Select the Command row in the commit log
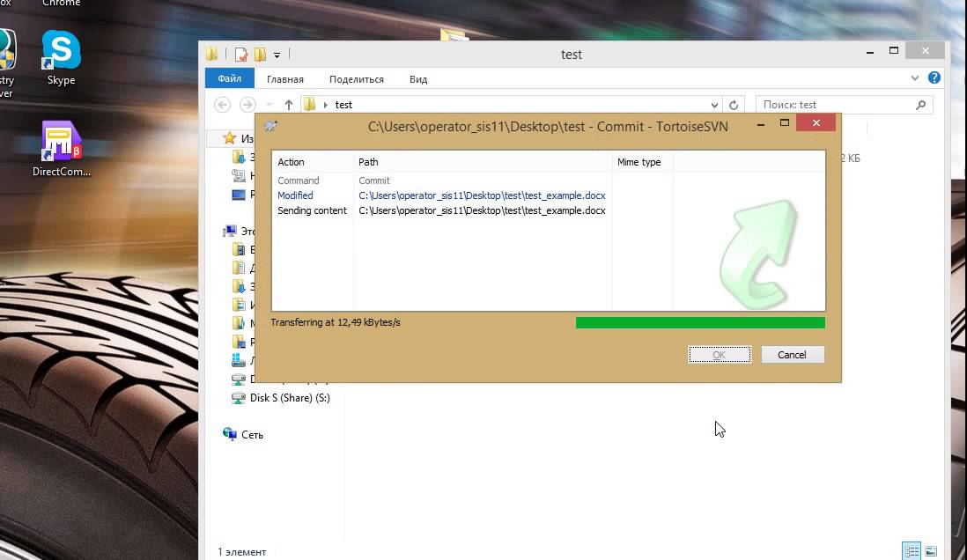Screen dimensions: 967x560 click(549, 181)
